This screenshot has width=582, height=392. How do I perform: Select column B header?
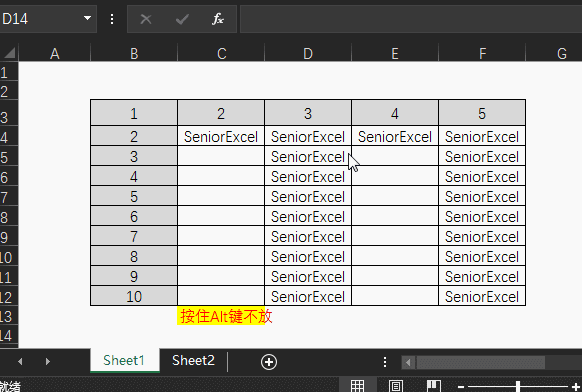134,54
